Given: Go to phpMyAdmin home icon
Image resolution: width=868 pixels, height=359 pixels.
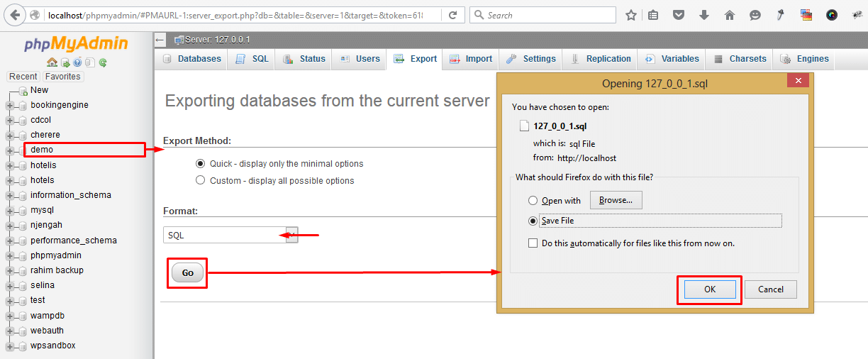Looking at the screenshot, I should [x=52, y=62].
